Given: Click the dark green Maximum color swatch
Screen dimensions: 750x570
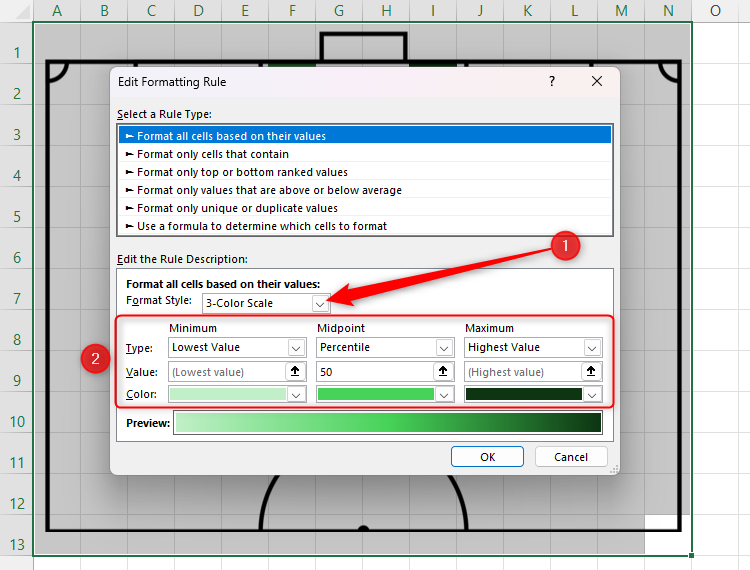Looking at the screenshot, I should [x=524, y=395].
